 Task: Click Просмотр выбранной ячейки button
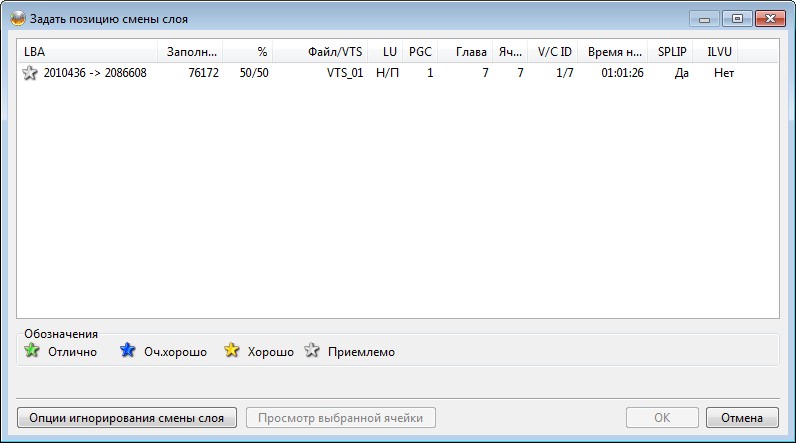coord(341,418)
